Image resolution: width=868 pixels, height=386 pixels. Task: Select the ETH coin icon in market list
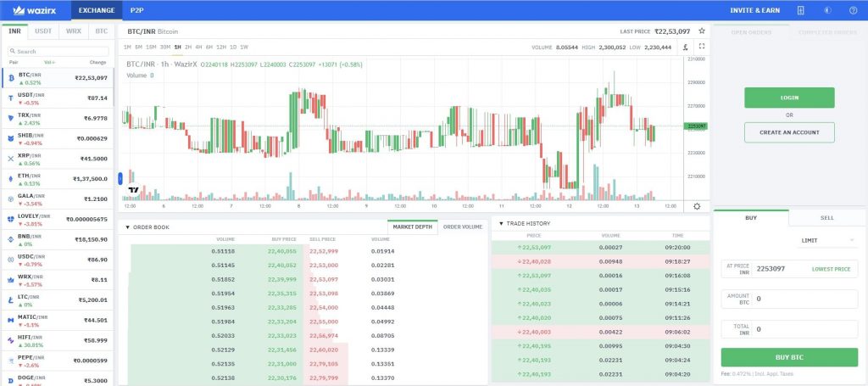point(10,179)
